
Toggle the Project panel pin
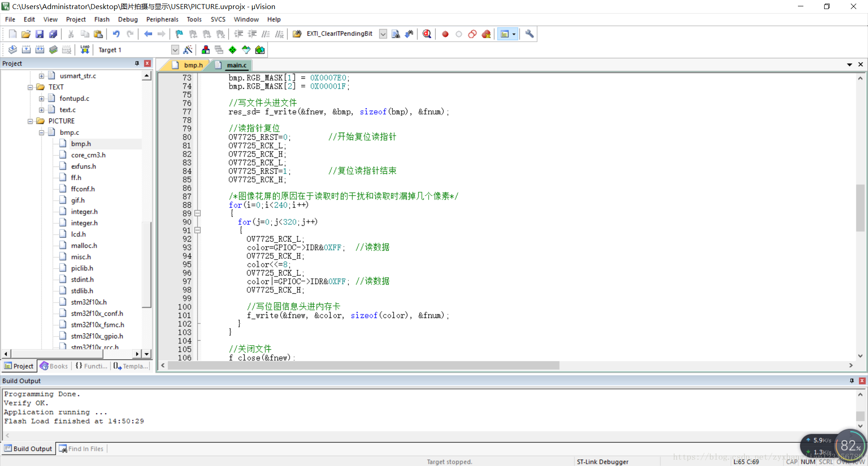[x=137, y=63]
